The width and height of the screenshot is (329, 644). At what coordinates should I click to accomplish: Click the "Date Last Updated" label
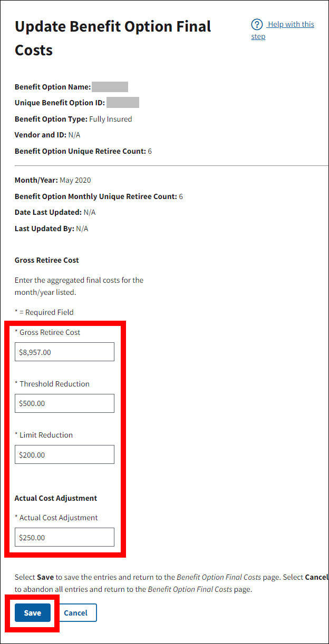(48, 212)
